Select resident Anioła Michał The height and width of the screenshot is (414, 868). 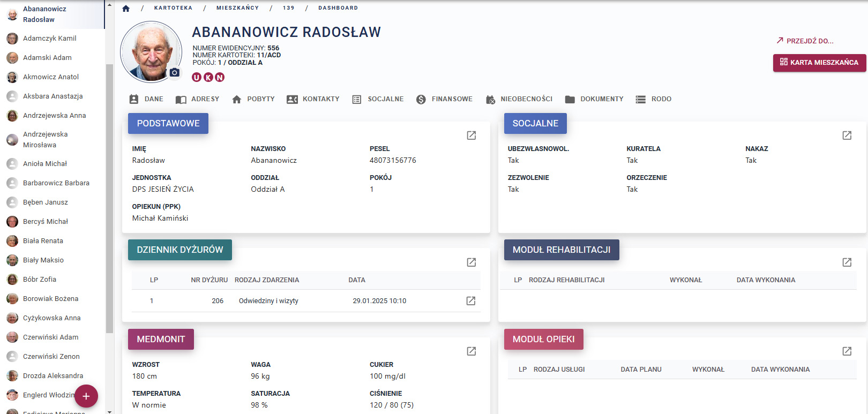[53, 164]
